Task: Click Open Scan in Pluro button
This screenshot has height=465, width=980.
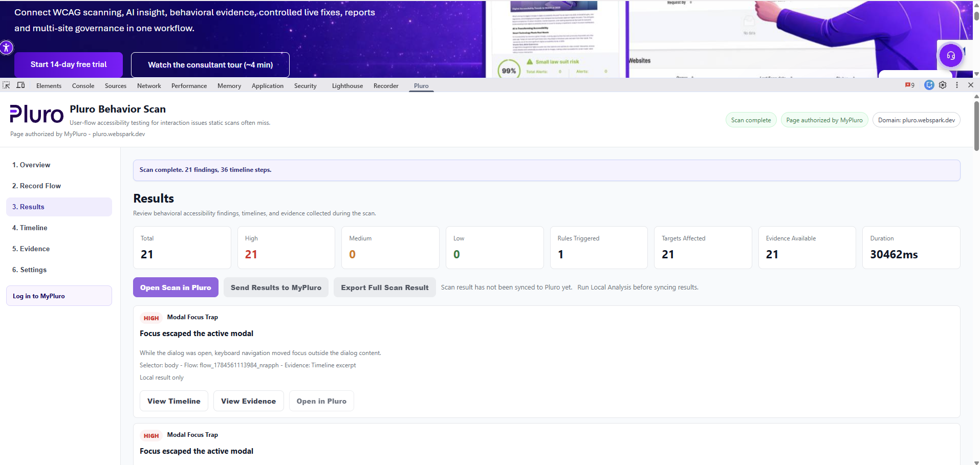Action: (x=176, y=287)
